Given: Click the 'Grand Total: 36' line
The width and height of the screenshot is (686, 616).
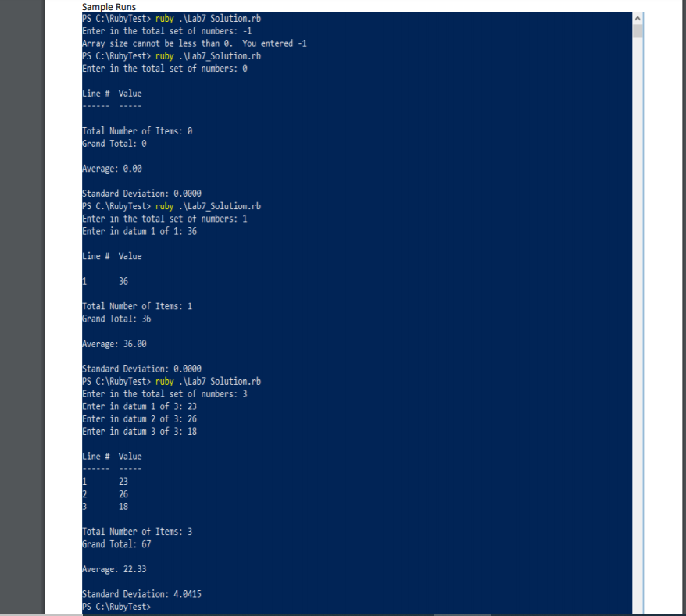Looking at the screenshot, I should click(x=116, y=319).
